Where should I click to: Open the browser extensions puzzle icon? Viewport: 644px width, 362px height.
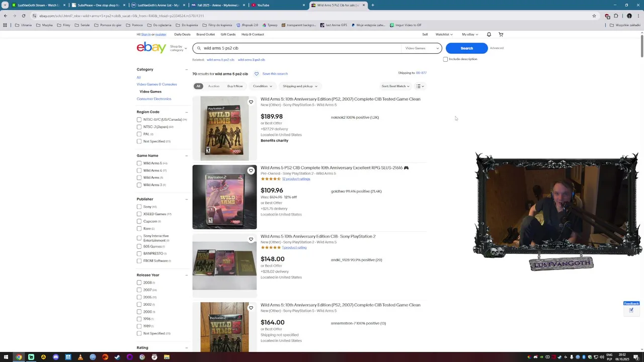point(616,16)
